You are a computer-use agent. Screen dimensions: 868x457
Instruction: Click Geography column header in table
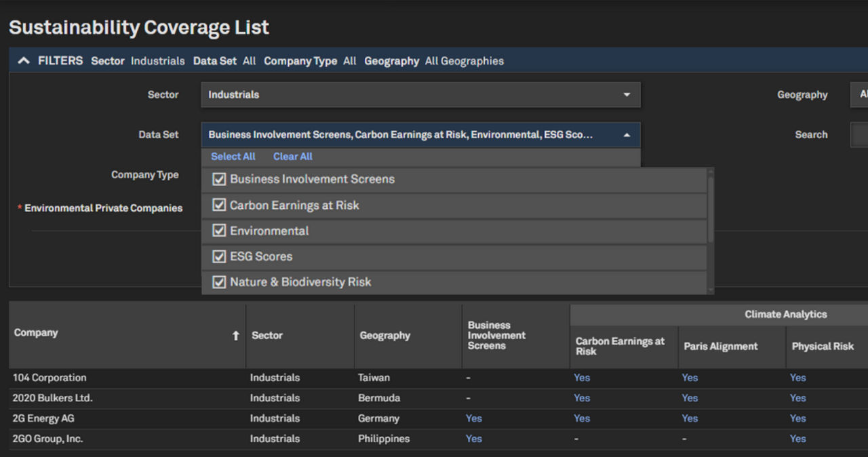(x=384, y=336)
